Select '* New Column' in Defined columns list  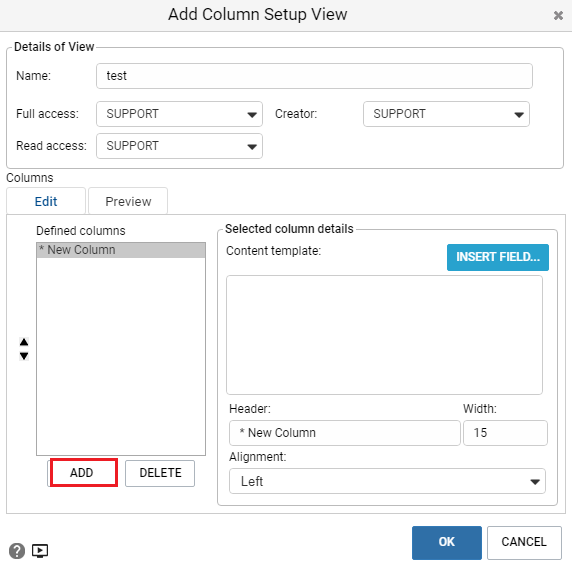121,250
